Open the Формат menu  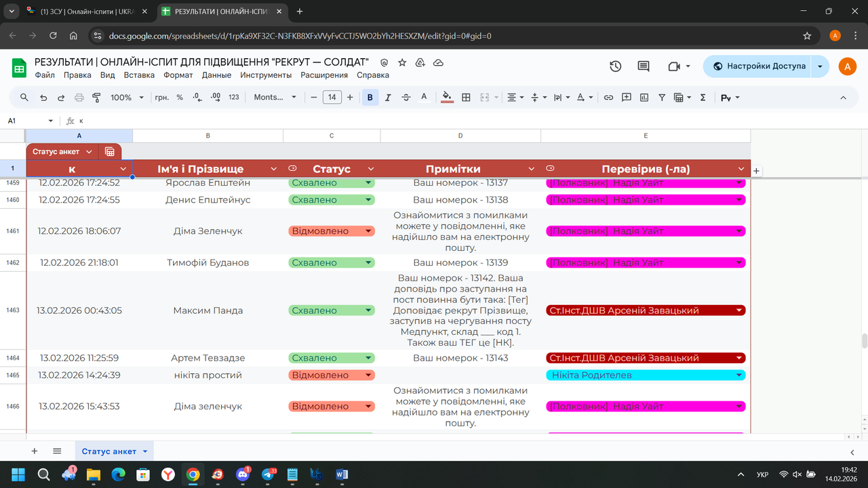(178, 75)
